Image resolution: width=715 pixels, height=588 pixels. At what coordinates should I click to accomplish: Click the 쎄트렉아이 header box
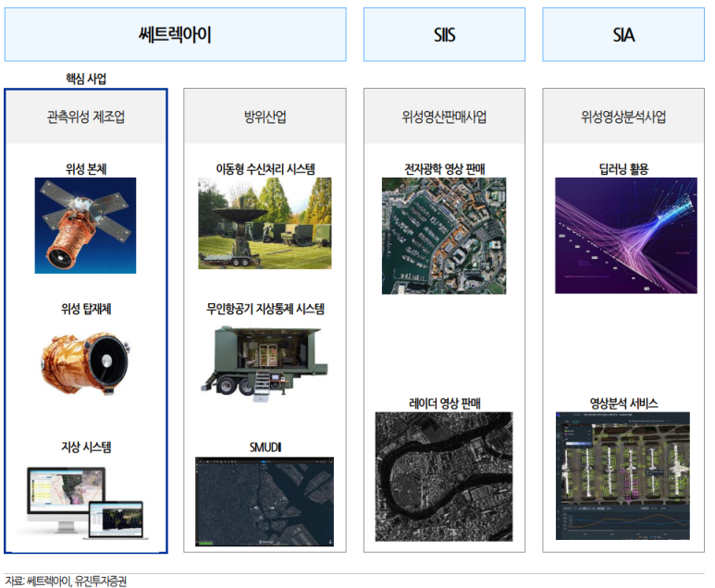(175, 34)
